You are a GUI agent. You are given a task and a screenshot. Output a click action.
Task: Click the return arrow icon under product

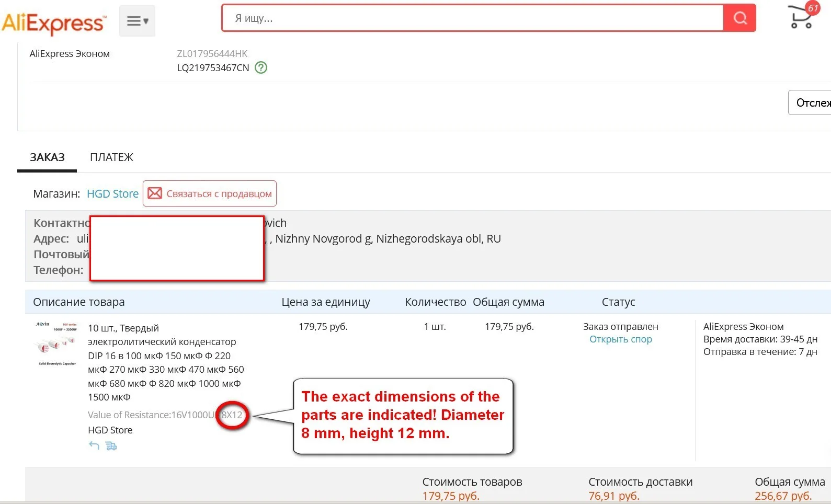click(94, 445)
